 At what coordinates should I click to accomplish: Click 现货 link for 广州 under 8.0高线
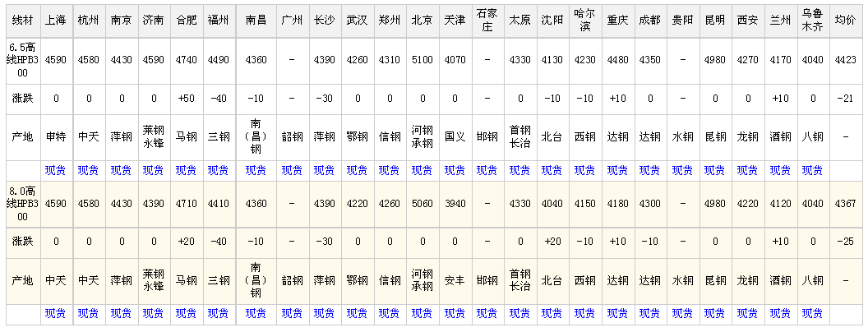(292, 313)
